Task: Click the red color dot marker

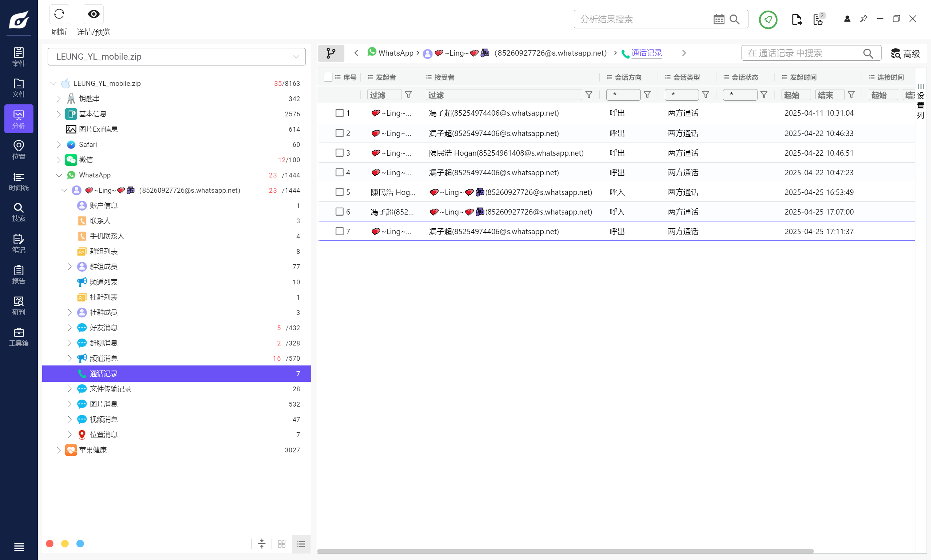Action: coord(49,544)
